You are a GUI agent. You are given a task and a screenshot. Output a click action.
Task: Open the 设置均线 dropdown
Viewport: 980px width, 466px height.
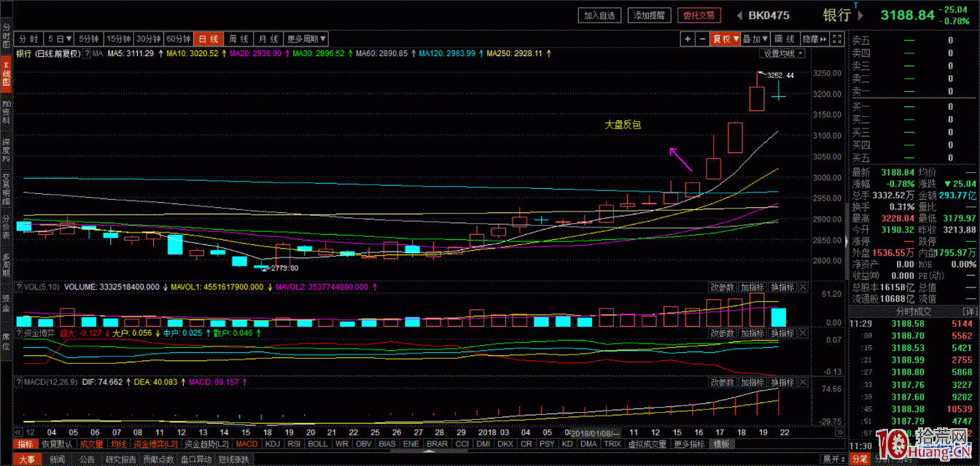point(783,53)
